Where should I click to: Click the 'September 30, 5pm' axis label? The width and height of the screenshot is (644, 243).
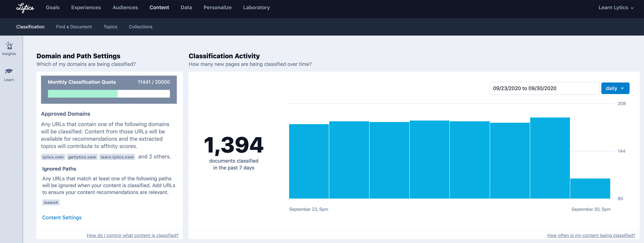591,209
